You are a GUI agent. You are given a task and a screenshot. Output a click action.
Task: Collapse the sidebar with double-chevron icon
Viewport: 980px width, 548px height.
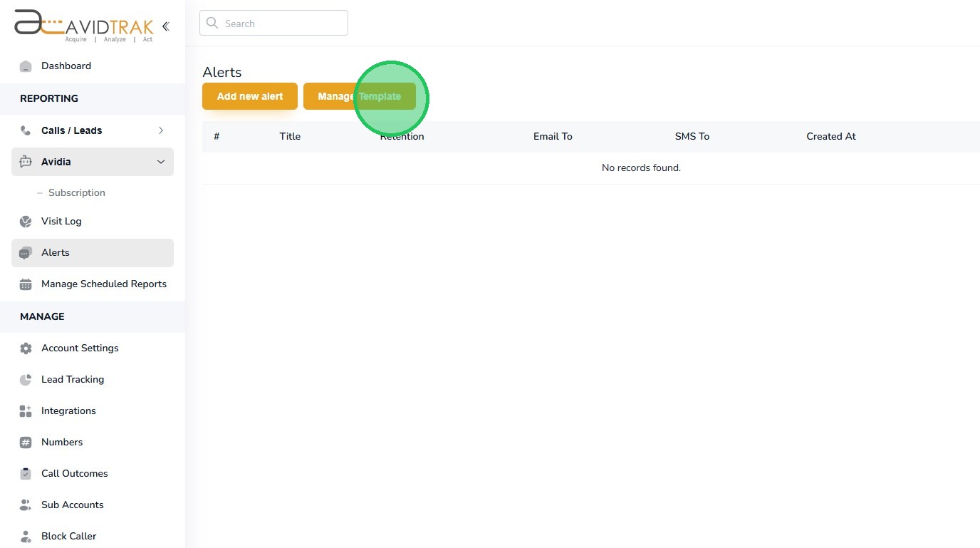click(166, 26)
